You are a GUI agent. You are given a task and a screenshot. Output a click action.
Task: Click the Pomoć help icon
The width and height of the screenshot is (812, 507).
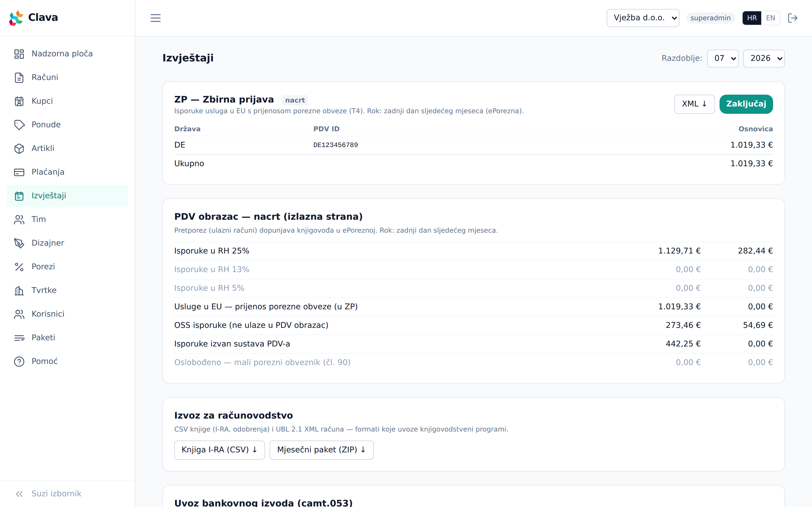(x=19, y=361)
